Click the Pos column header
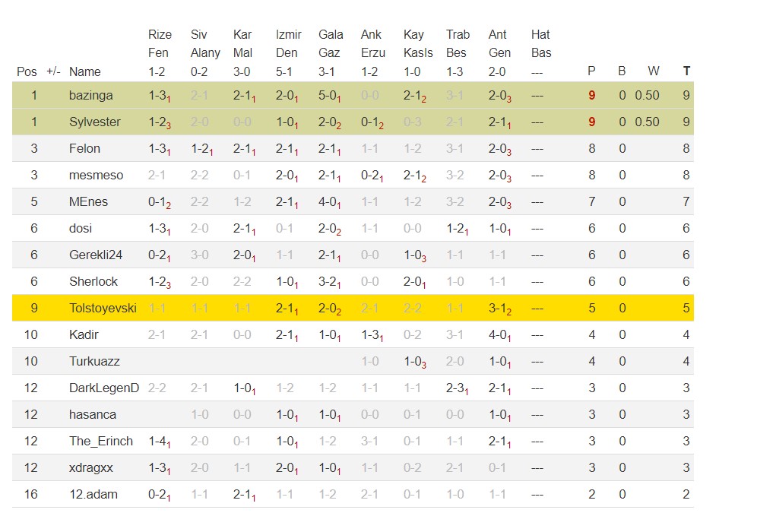This screenshot has height=532, width=757. click(x=27, y=72)
